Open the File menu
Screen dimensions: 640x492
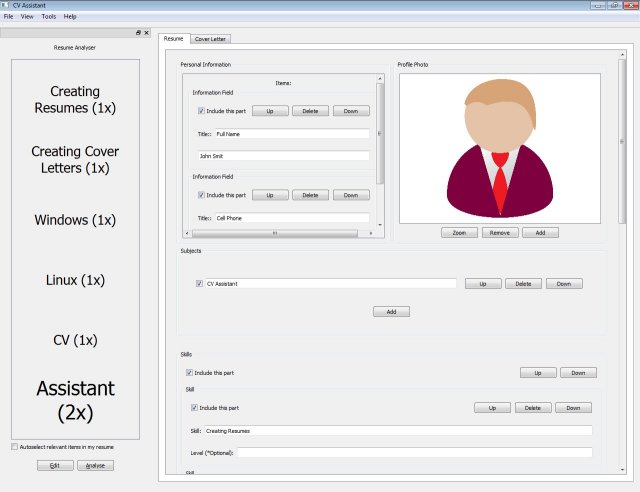8,16
